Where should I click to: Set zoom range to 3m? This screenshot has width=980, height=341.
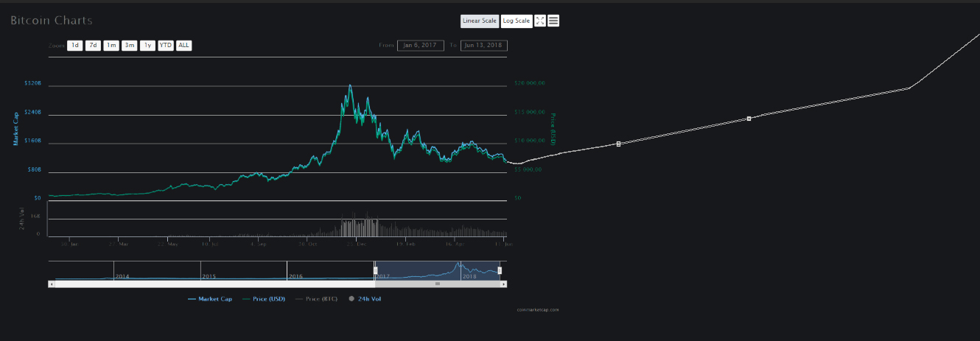129,46
